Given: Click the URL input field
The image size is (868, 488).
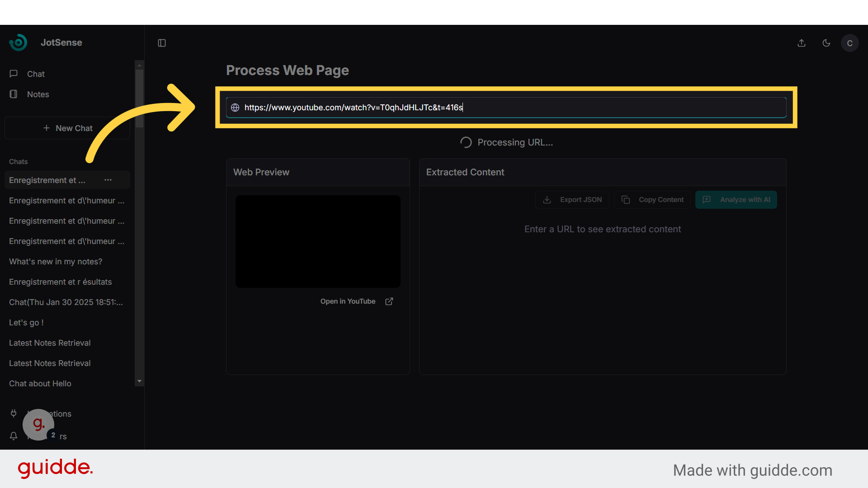Looking at the screenshot, I should 506,108.
